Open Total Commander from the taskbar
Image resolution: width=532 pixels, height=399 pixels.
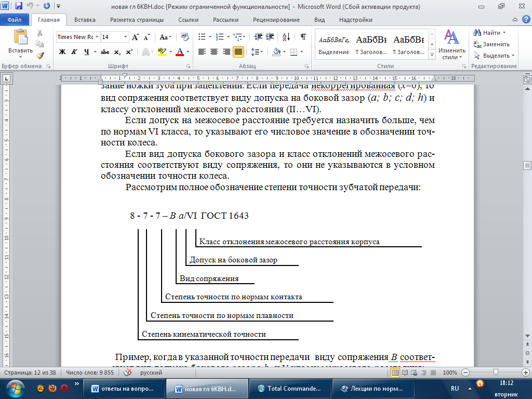coord(290,389)
